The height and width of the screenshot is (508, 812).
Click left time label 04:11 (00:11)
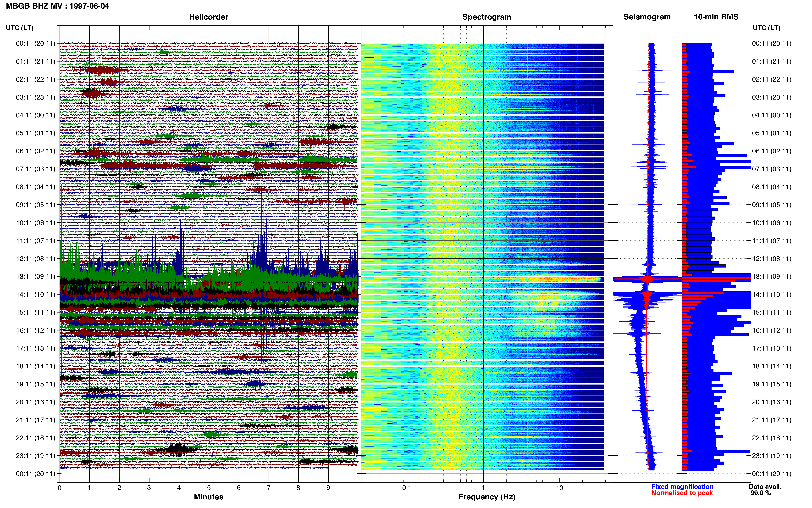point(36,115)
